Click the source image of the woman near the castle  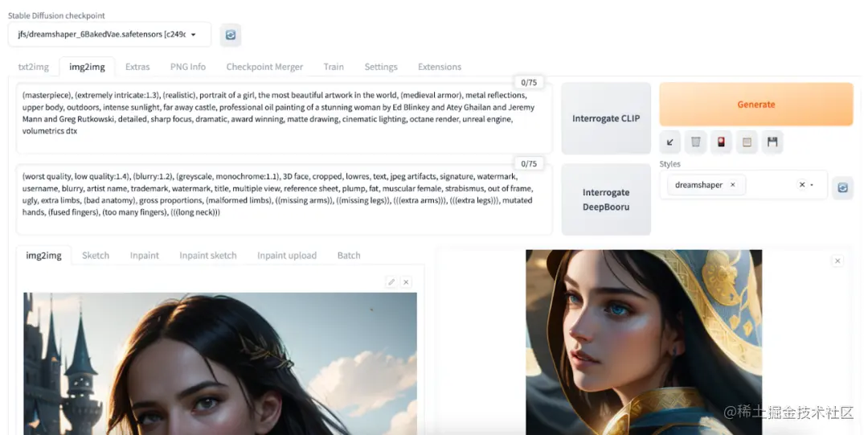pos(219,363)
